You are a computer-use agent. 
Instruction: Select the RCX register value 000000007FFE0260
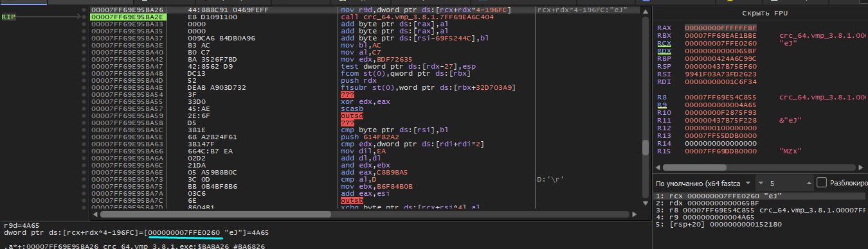(720, 44)
